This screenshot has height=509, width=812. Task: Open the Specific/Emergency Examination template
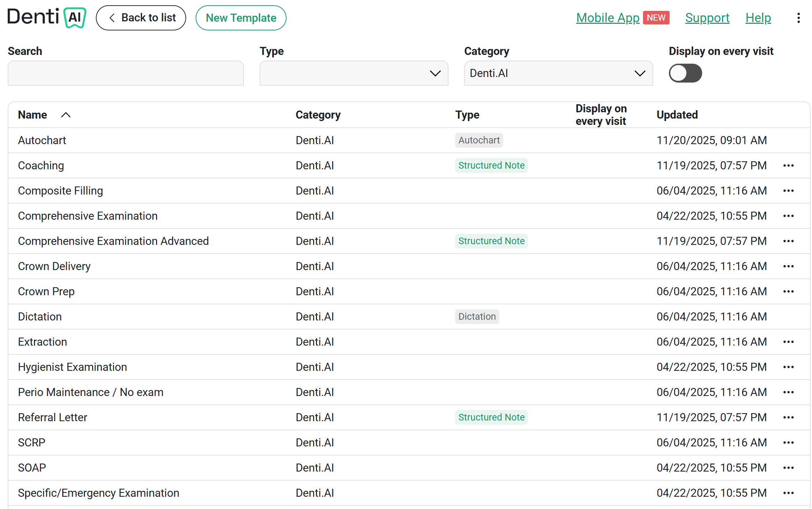(x=99, y=493)
